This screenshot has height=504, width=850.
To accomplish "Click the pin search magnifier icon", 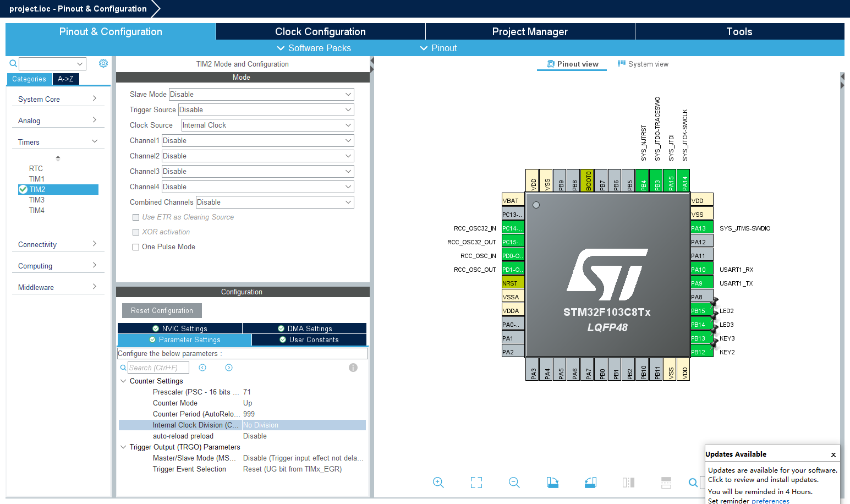I will point(693,483).
